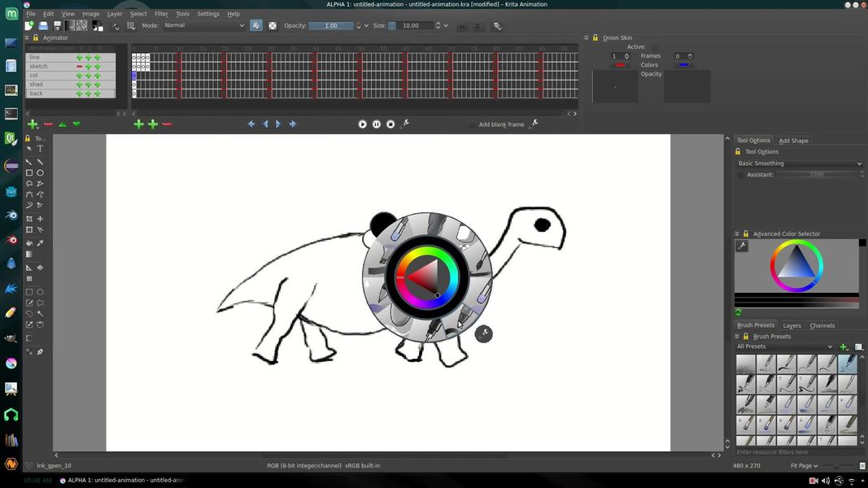Add a new animation layer
This screenshot has height=488, width=868.
click(33, 124)
